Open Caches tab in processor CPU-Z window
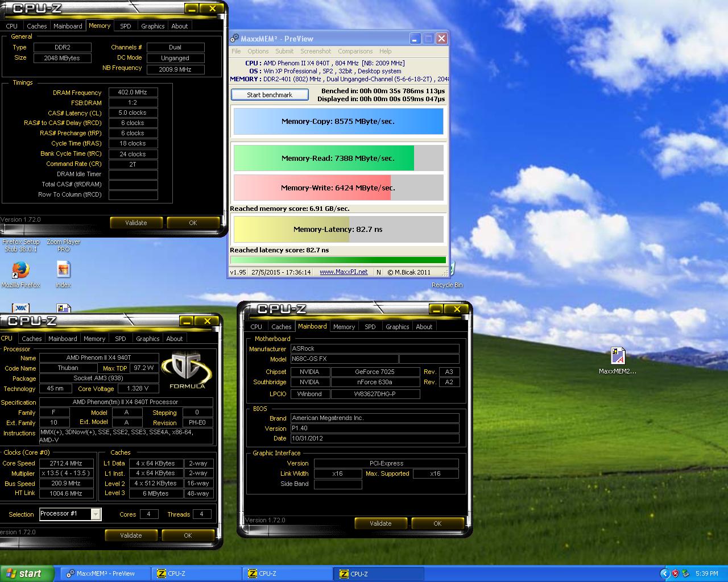Image resolution: width=728 pixels, height=582 pixels. pos(32,339)
